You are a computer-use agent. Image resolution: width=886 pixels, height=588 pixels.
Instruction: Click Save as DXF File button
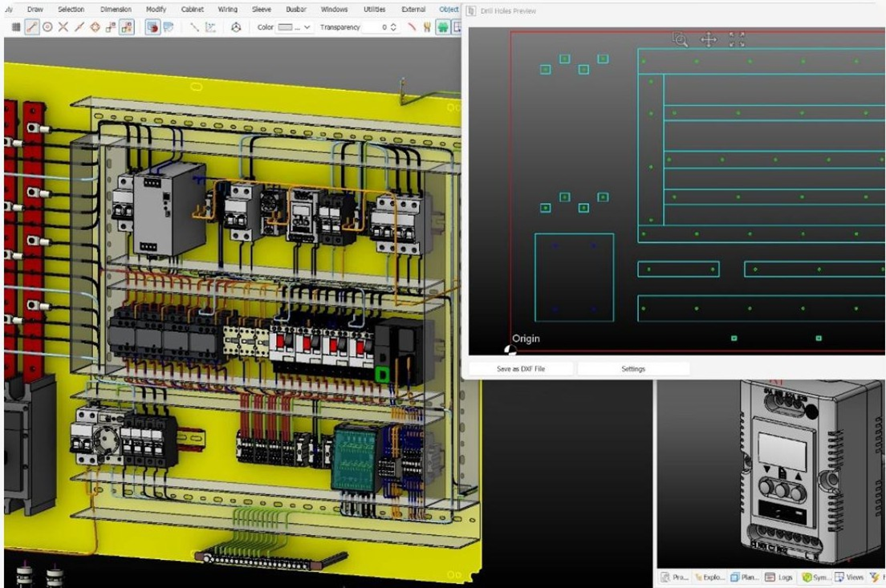pos(521,369)
